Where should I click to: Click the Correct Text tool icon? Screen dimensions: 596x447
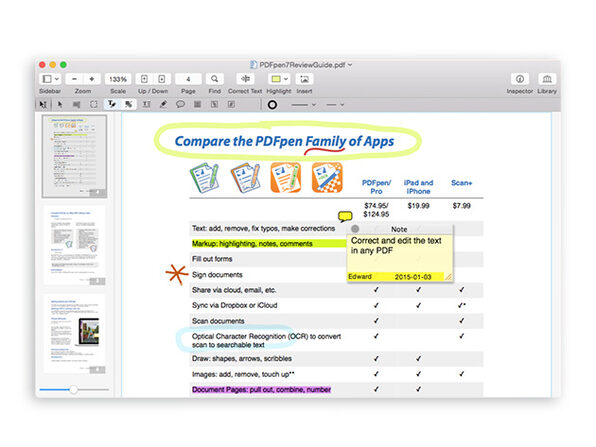[245, 79]
